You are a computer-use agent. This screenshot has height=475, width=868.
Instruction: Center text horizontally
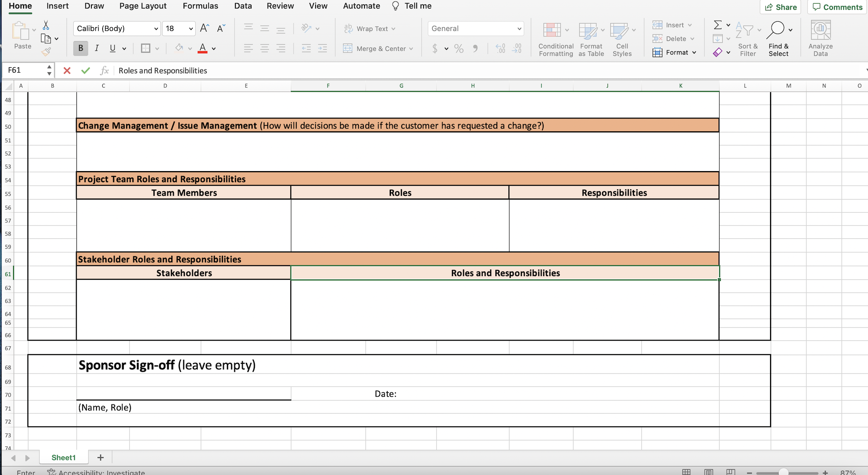(x=265, y=48)
